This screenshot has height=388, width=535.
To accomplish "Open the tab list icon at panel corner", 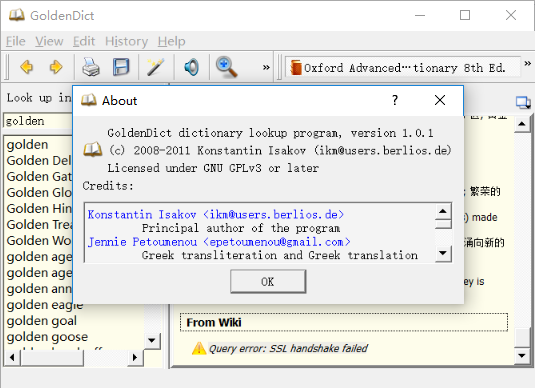I will [x=523, y=102].
